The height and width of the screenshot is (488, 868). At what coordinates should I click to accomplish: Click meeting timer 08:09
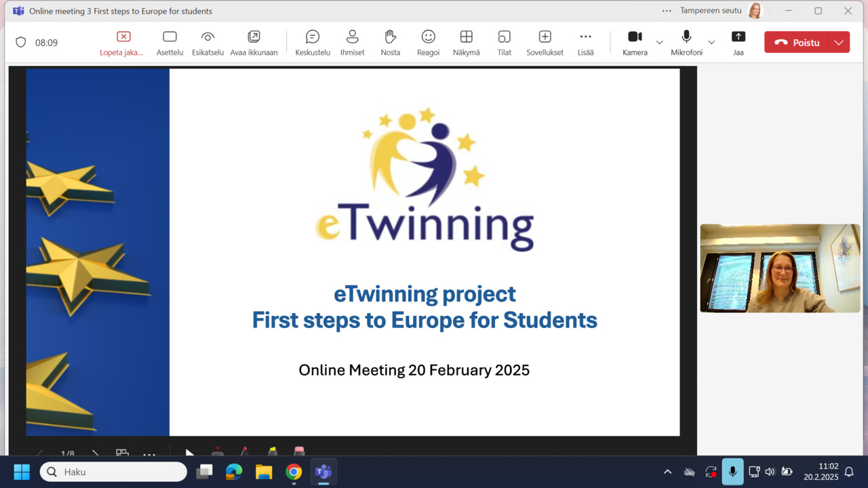[46, 43]
